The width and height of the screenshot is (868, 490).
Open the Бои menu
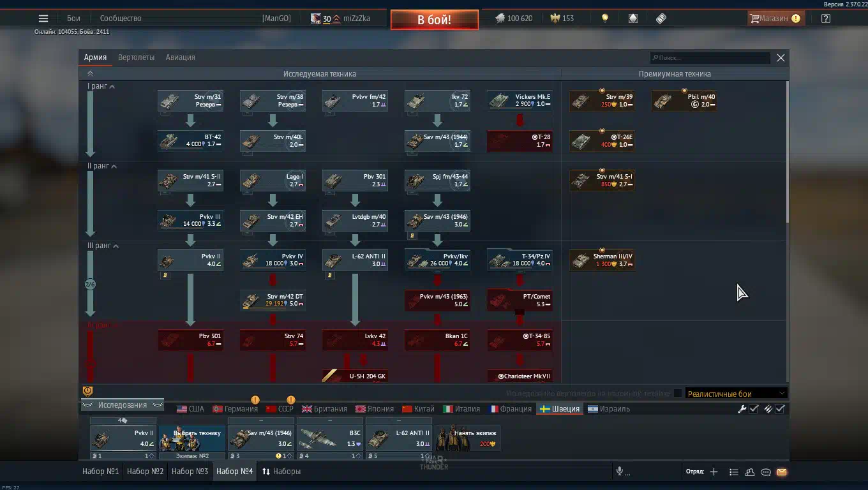[x=74, y=19]
